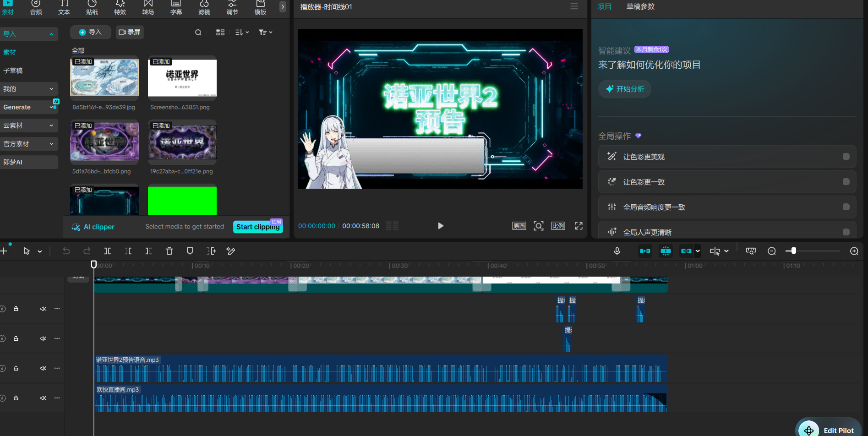Select the split clip tool icon

click(108, 251)
